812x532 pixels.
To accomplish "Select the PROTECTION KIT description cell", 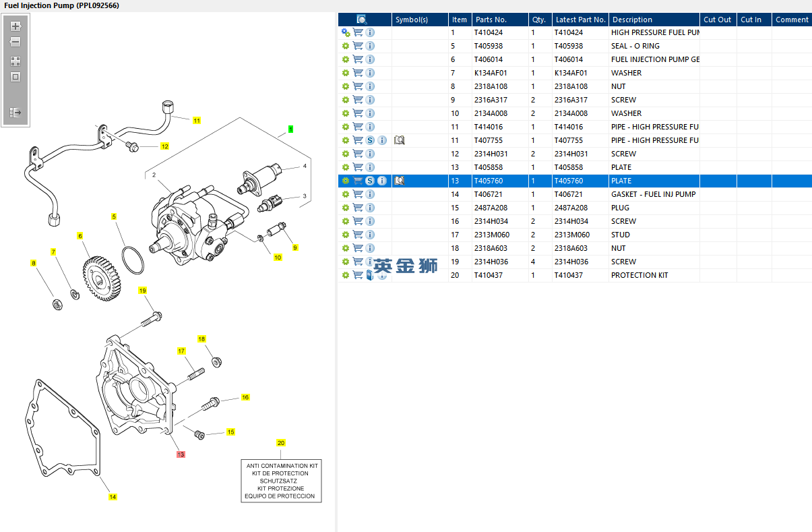I will [x=654, y=275].
